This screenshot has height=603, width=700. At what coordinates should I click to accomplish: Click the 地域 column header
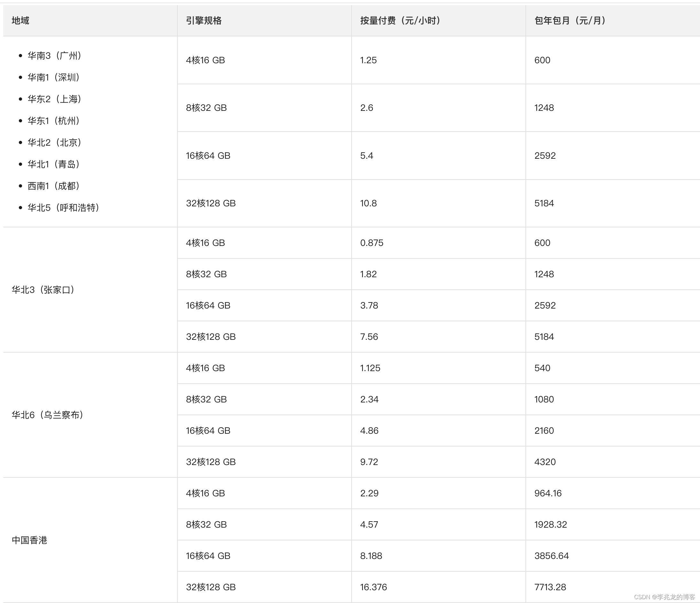pos(20,20)
